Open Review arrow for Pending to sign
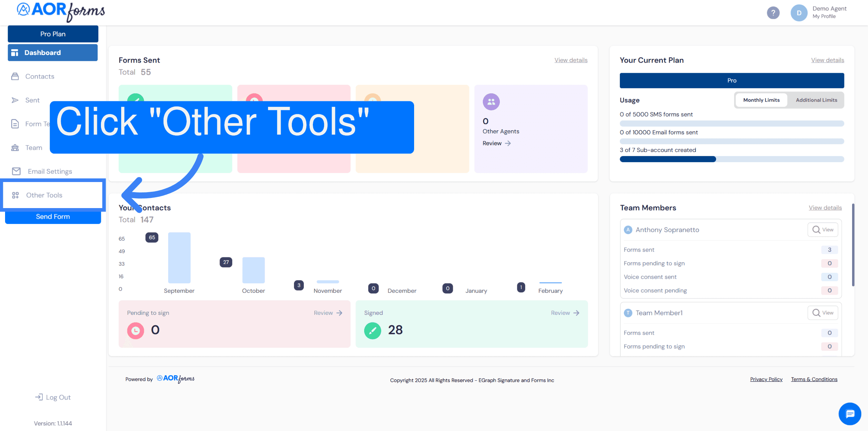The width and height of the screenshot is (868, 431). 327,313
